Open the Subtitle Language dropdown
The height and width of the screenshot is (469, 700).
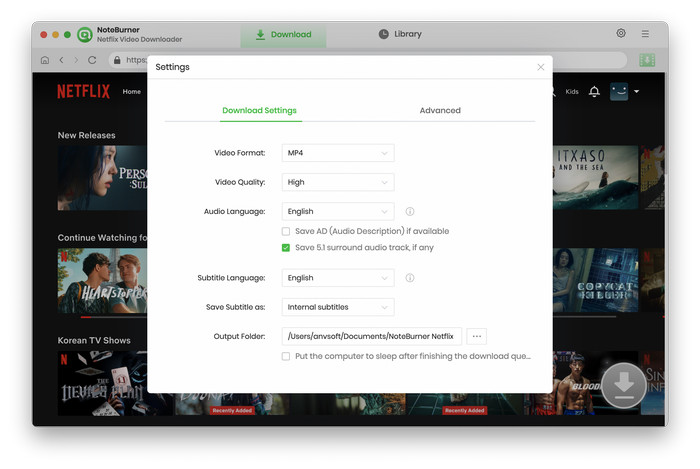click(x=338, y=278)
